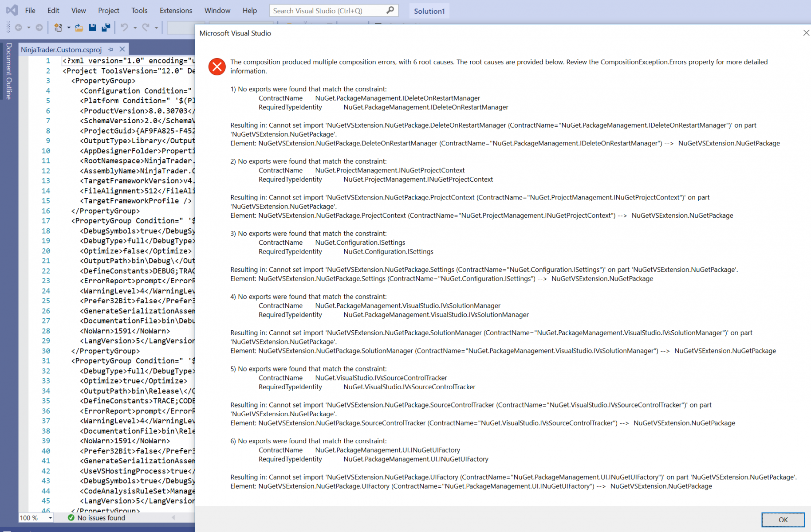This screenshot has height=532, width=811.
Task: Select the NinjaTrader.Custom.csproj document tab
Action: point(61,49)
